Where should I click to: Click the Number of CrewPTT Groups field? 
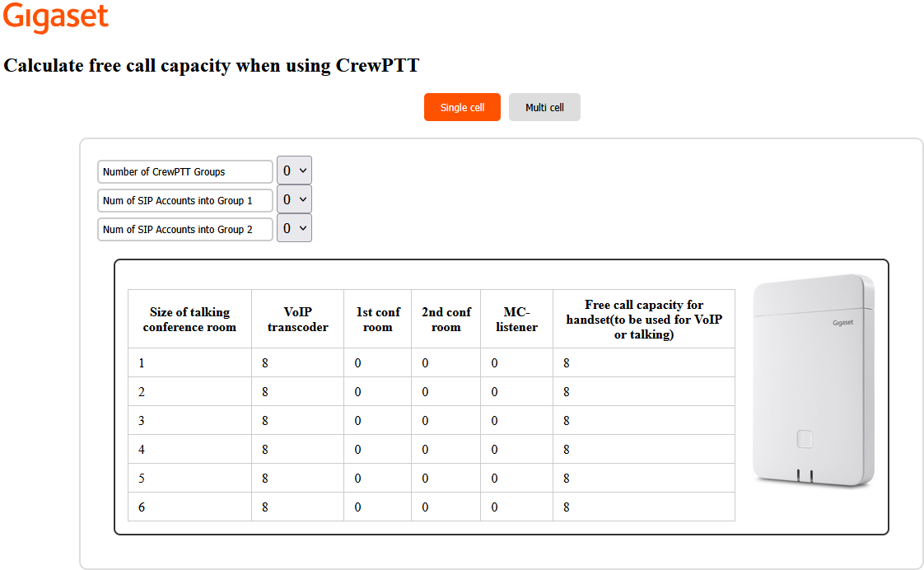(x=184, y=171)
